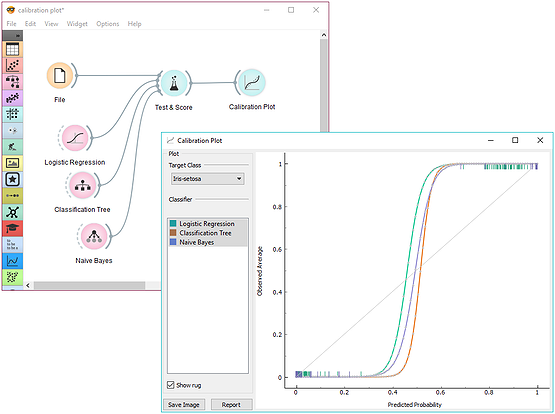The width and height of the screenshot is (555, 414).
Task: Open the text-mining 'to be' category in sidebar
Action: 13,245
